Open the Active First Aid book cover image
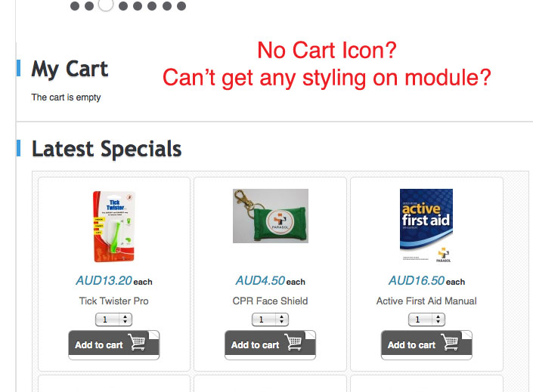The width and height of the screenshot is (533, 392). pyautogui.click(x=426, y=224)
